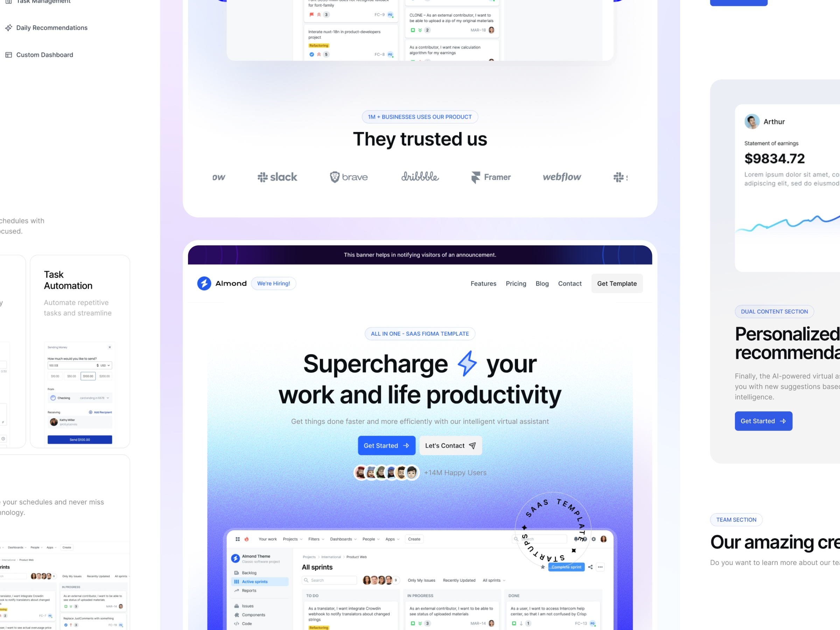Image resolution: width=840 pixels, height=630 pixels.
Task: Click the Almond lightning bolt logo
Action: click(x=204, y=283)
